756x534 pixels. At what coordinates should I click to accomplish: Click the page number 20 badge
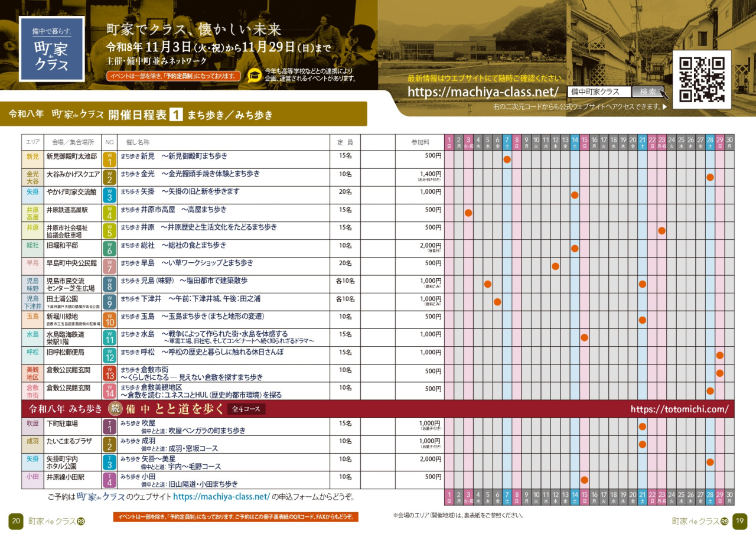16,521
